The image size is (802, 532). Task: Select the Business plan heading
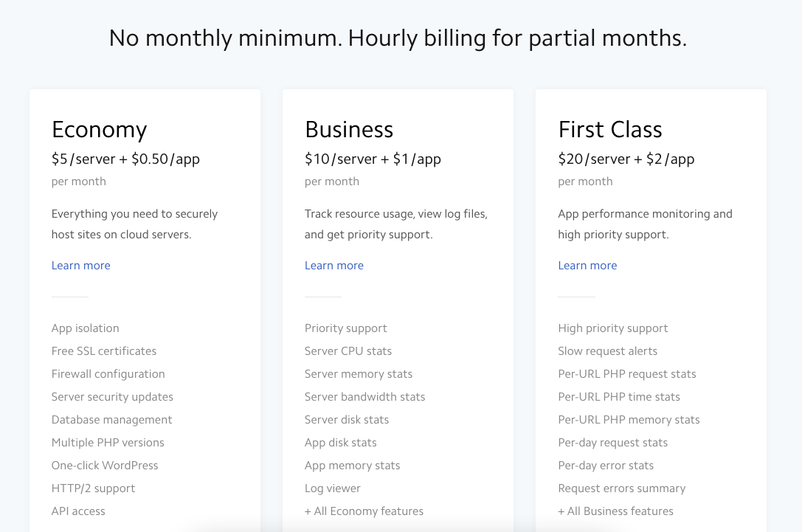(x=349, y=130)
